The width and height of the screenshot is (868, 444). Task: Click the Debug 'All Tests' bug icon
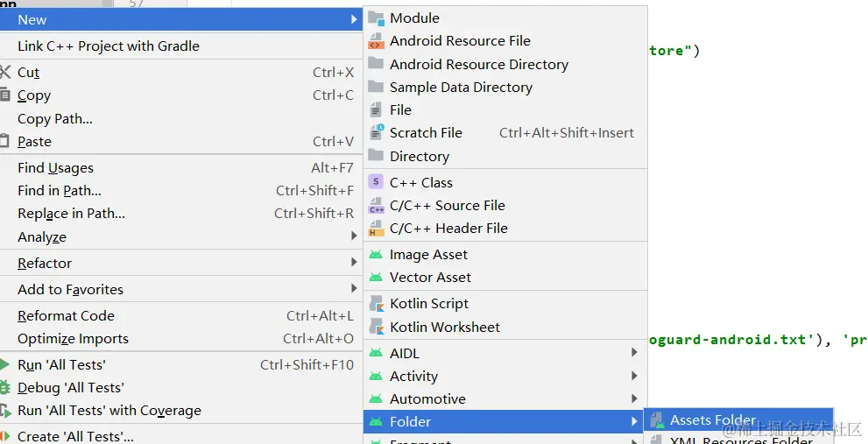[x=5, y=388]
